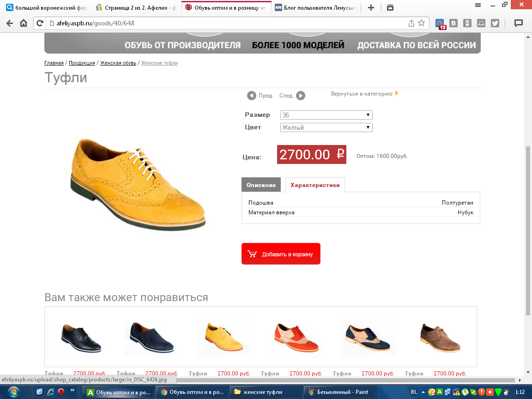
Task: Click the next product arrow icon
Action: [x=300, y=96]
